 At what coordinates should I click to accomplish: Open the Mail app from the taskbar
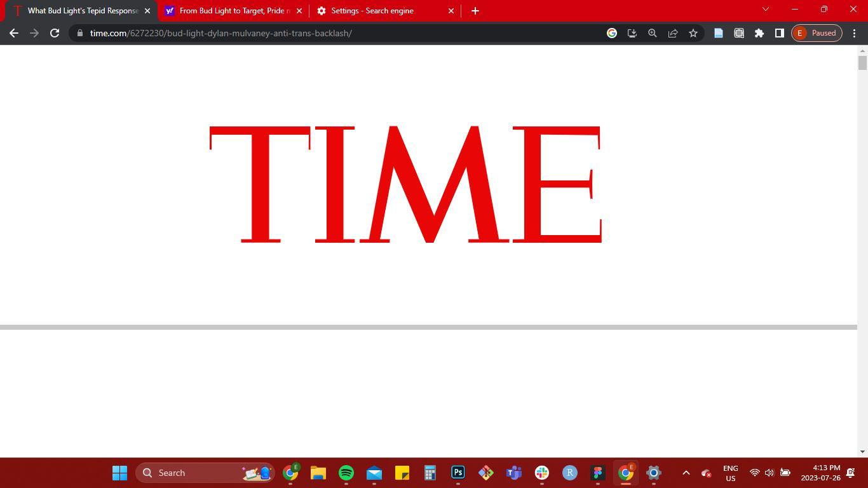pyautogui.click(x=374, y=473)
